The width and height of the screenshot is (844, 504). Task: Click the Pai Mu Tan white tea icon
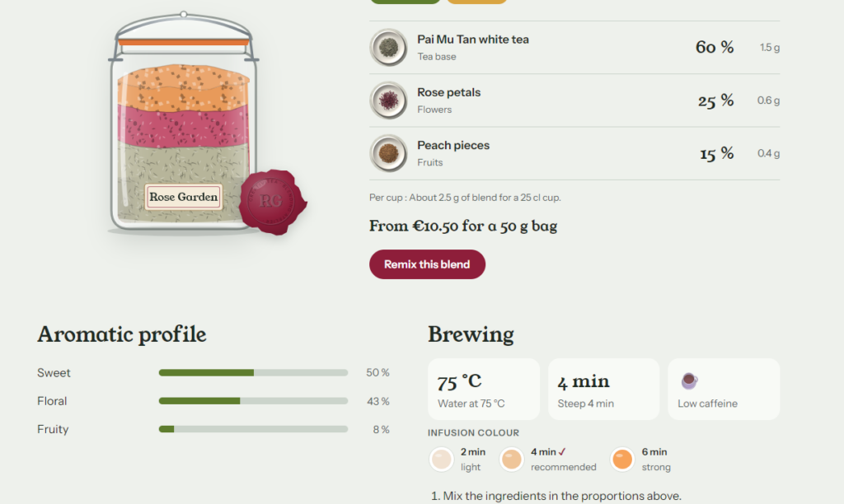[388, 47]
